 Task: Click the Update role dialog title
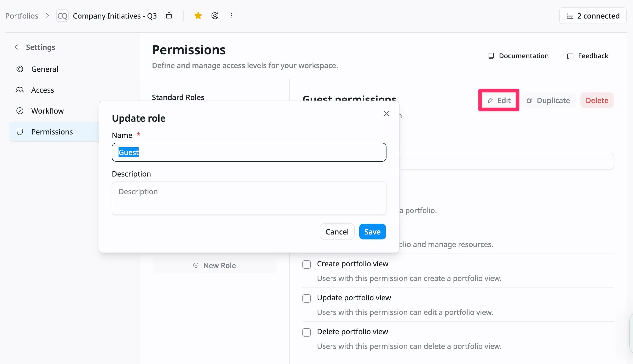coord(139,118)
